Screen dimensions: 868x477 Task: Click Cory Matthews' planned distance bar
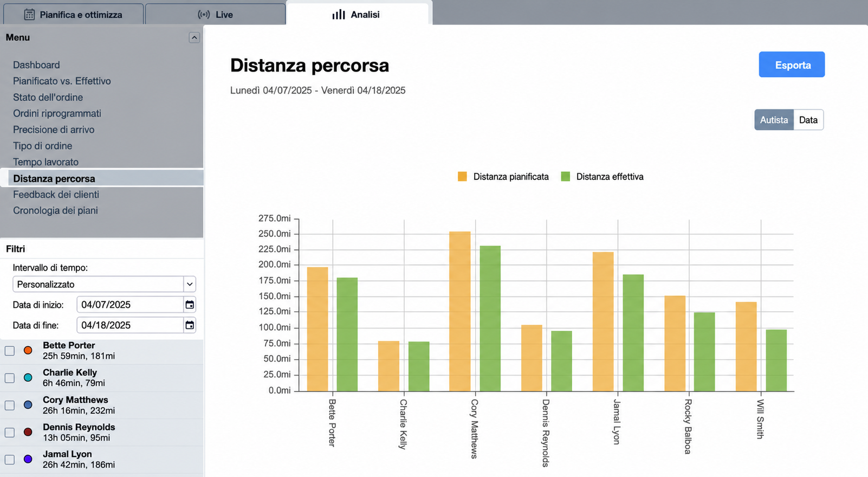[x=460, y=312]
